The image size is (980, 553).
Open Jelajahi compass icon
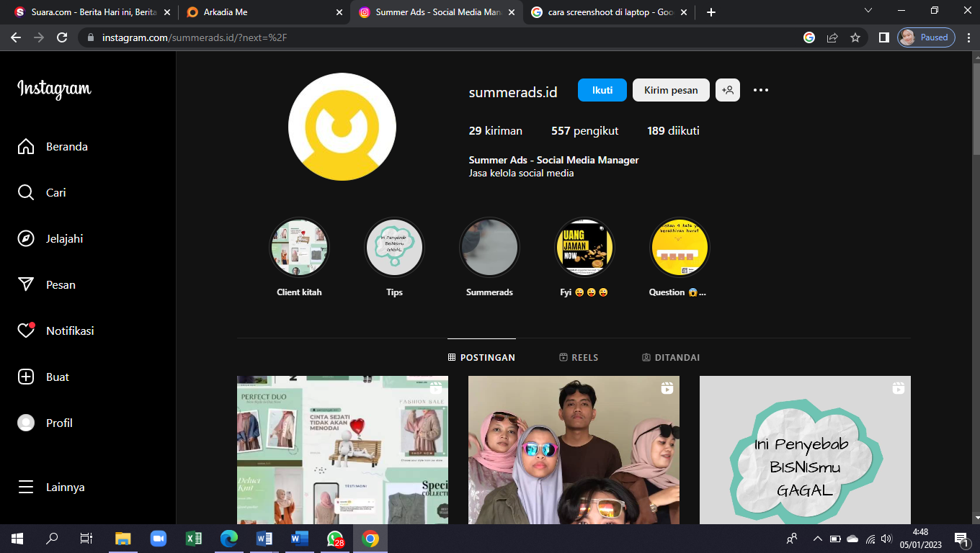[x=26, y=239]
